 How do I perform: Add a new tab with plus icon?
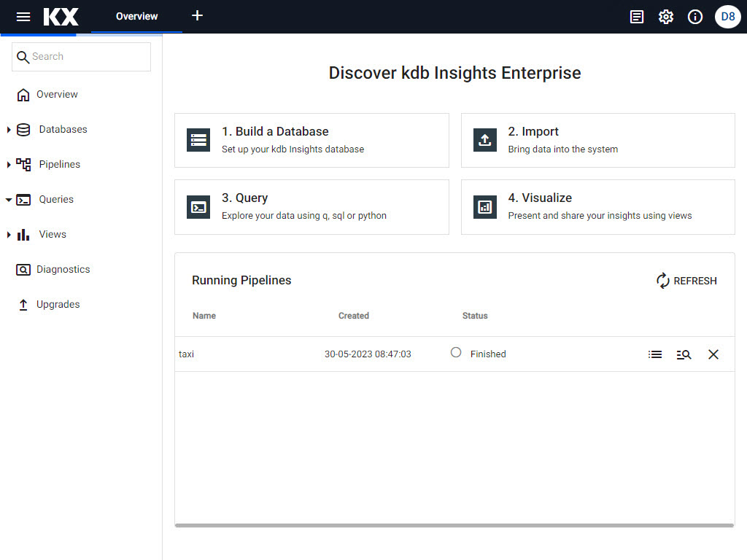tap(197, 16)
